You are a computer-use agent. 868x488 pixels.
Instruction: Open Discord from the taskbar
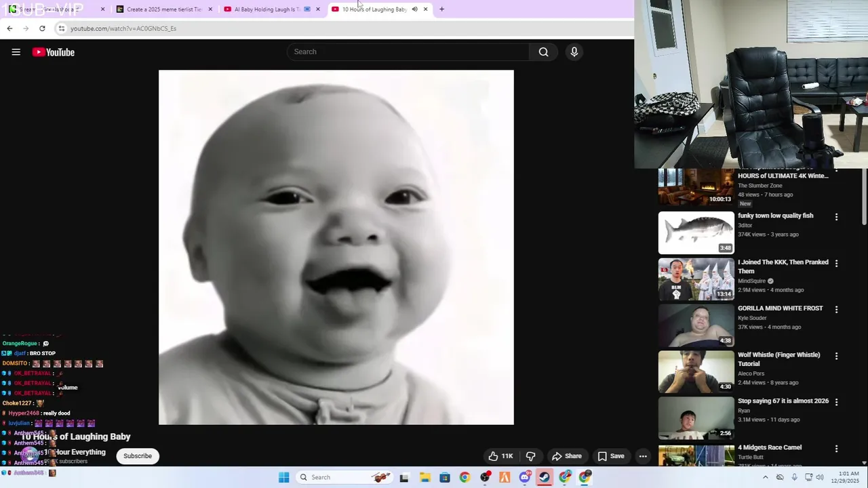pos(525,478)
